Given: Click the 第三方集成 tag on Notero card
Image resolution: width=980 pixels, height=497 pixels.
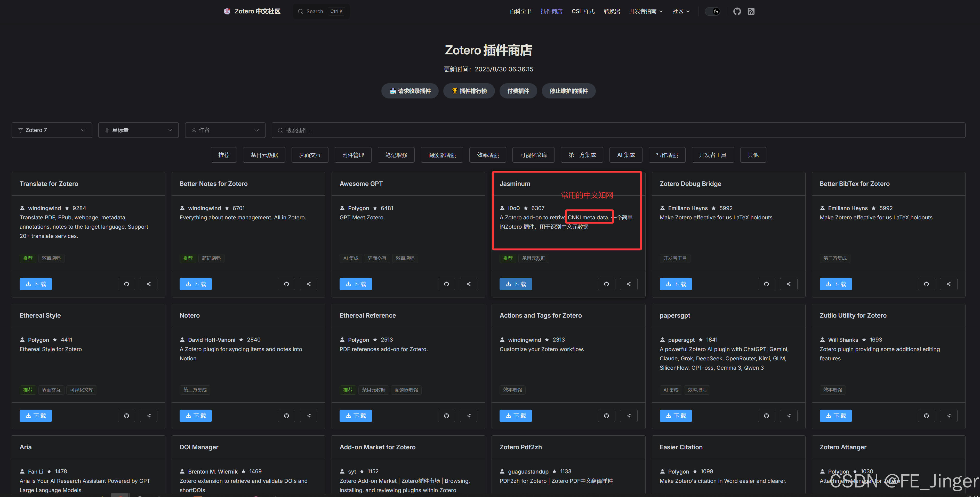Looking at the screenshot, I should 195,390.
